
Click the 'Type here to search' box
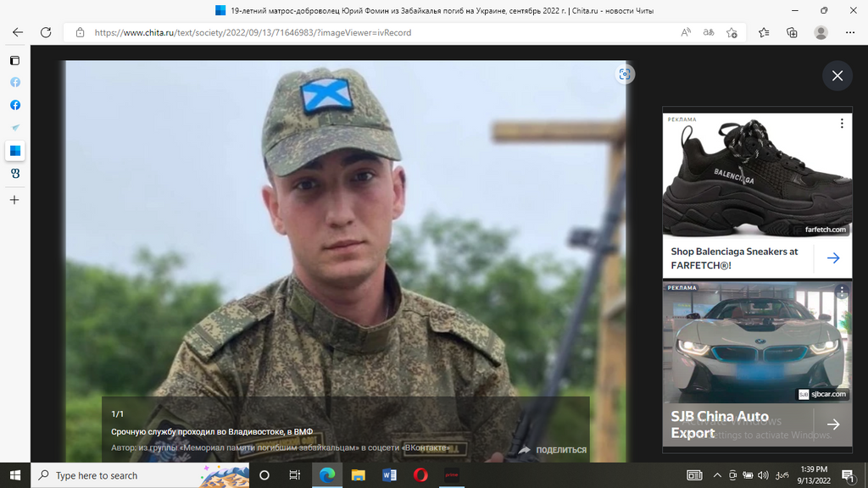pyautogui.click(x=142, y=475)
